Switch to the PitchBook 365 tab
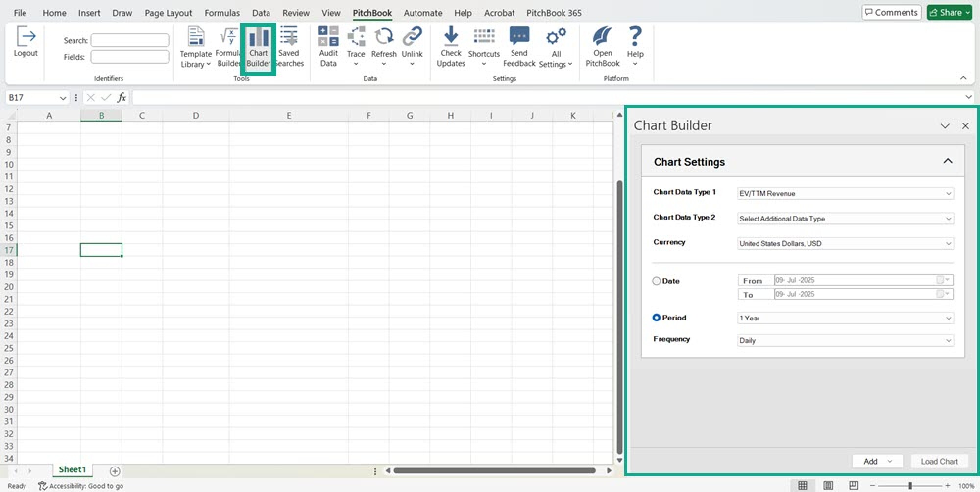 coord(554,13)
